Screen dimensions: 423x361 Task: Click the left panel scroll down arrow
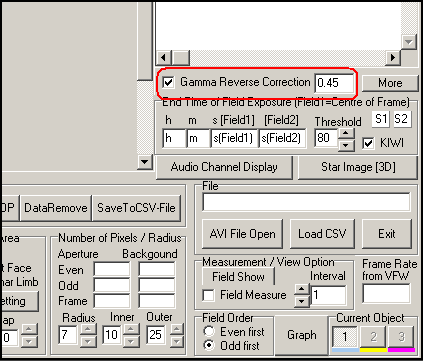[x=145, y=162]
